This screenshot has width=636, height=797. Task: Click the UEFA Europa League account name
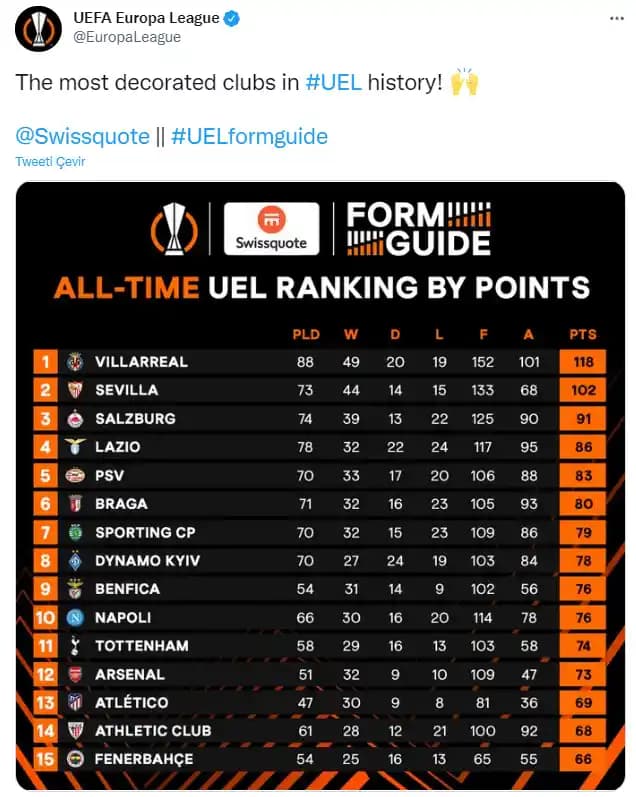(x=146, y=18)
